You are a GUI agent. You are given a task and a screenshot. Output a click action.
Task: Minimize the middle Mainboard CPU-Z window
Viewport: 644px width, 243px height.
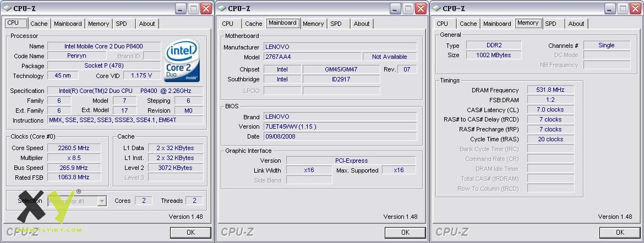pyautogui.click(x=395, y=8)
